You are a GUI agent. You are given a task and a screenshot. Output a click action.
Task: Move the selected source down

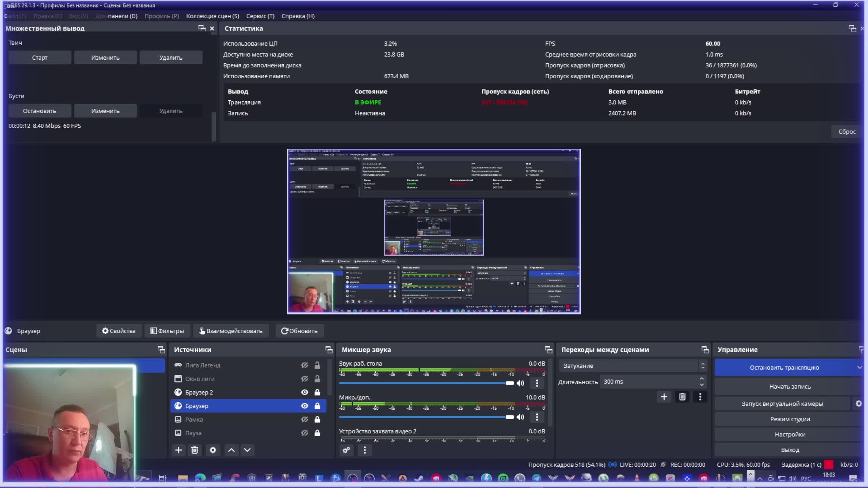tap(248, 450)
